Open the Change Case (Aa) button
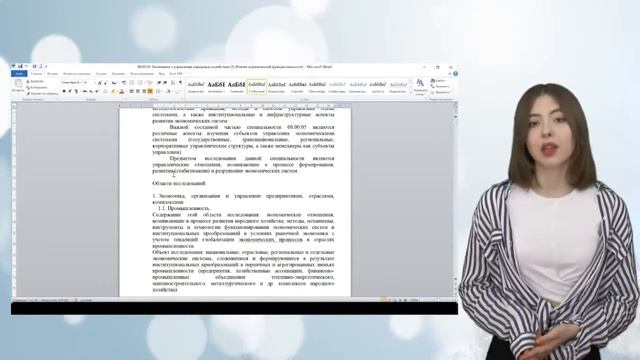Image resolution: width=640 pixels, height=360 pixels. click(x=114, y=83)
